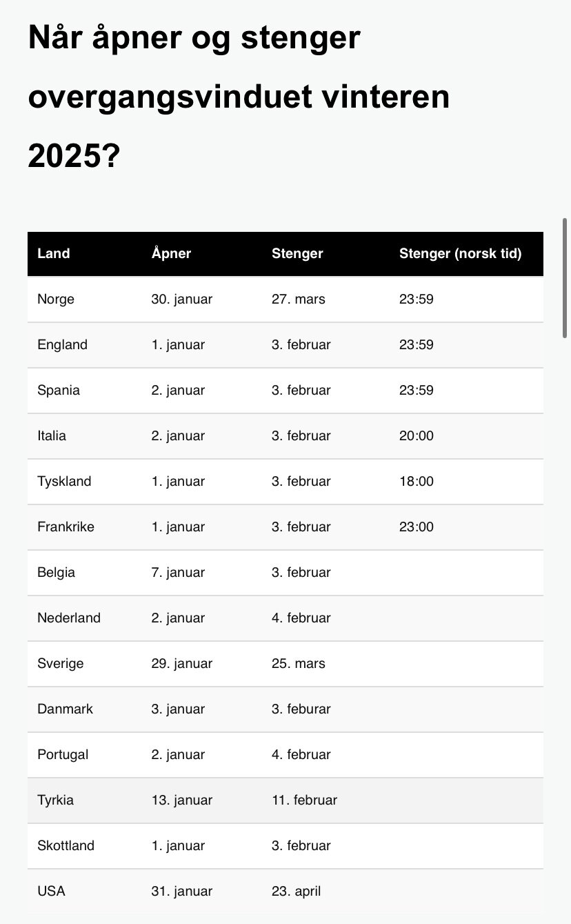Select the Land column header
Image resolution: width=571 pixels, height=924 pixels.
point(54,253)
